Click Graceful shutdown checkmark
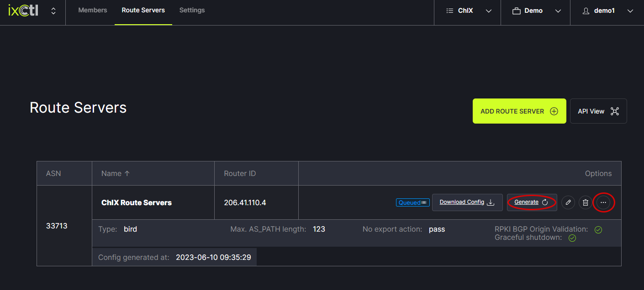Viewport: 644px width, 290px height. tap(572, 238)
